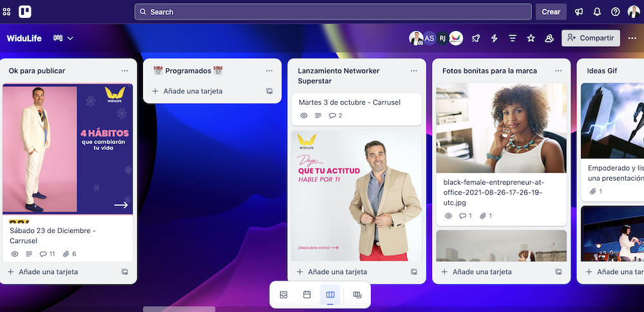
Task: Open the Empoderado y lis card title
Action: 615,173
